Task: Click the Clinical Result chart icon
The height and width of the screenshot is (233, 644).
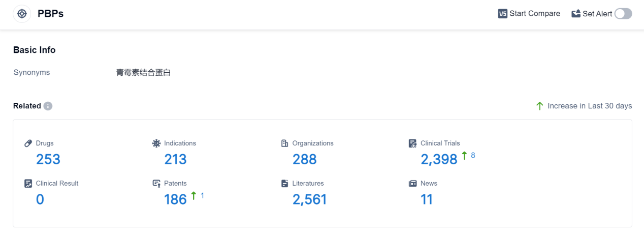Action: 28,183
